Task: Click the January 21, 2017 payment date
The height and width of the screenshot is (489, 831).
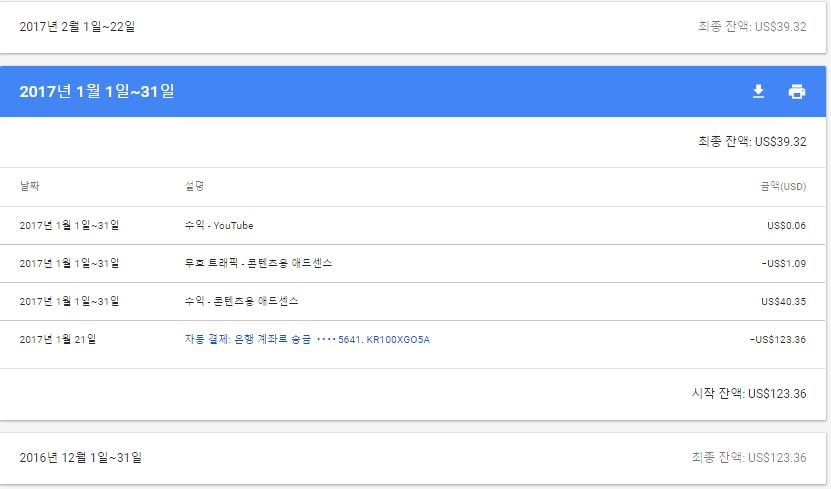Action: (58, 339)
